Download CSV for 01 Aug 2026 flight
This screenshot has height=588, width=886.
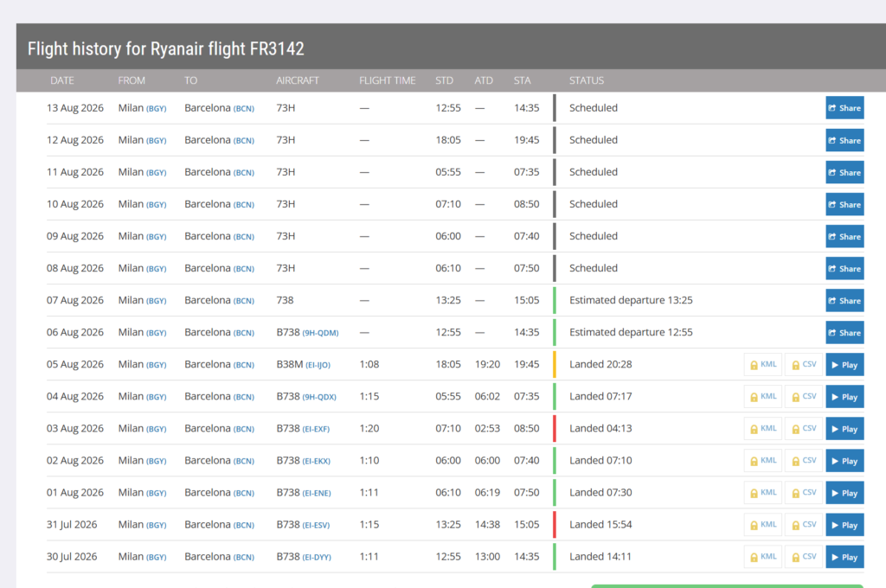(x=804, y=493)
